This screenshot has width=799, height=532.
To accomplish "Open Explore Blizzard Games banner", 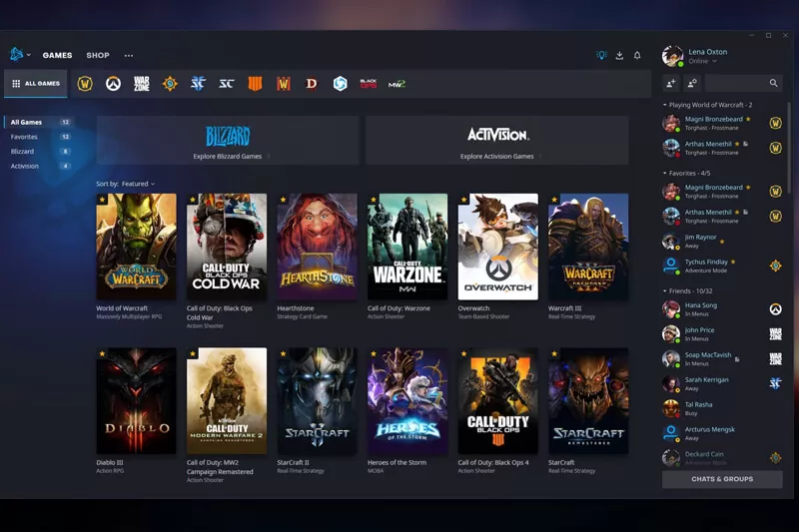I will 228,140.
